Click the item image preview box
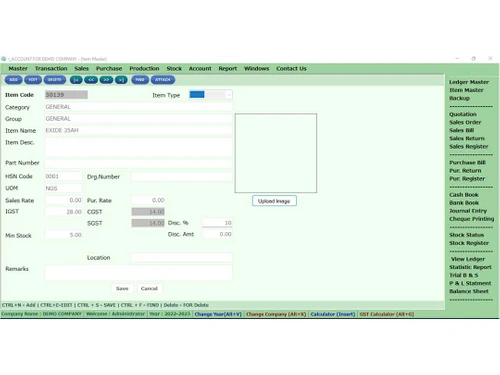 [x=276, y=153]
